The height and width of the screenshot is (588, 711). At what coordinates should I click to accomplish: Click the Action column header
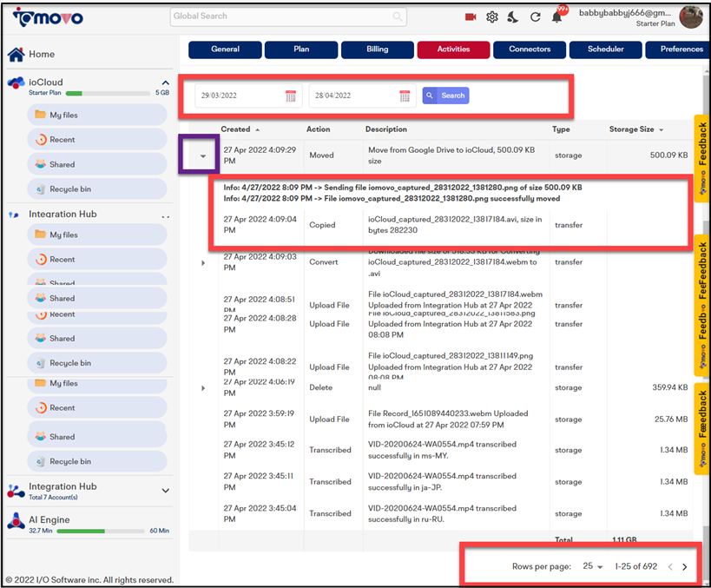[319, 129]
